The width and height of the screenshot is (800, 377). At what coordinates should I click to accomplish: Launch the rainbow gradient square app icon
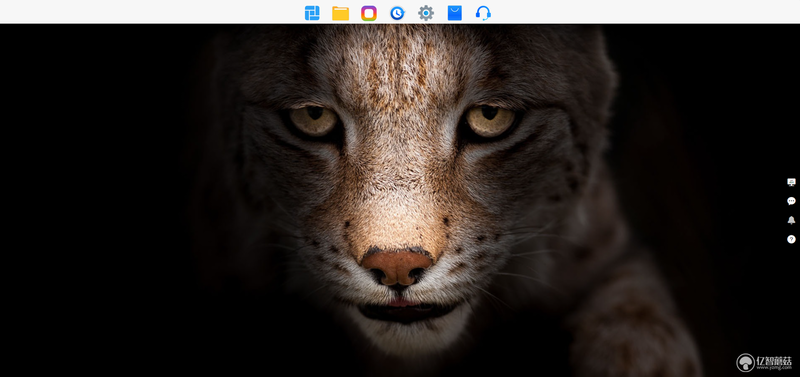[x=369, y=13]
